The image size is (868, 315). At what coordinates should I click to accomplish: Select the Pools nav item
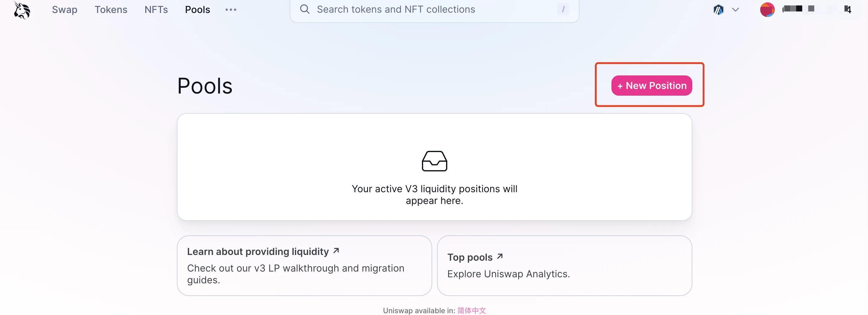click(x=197, y=9)
